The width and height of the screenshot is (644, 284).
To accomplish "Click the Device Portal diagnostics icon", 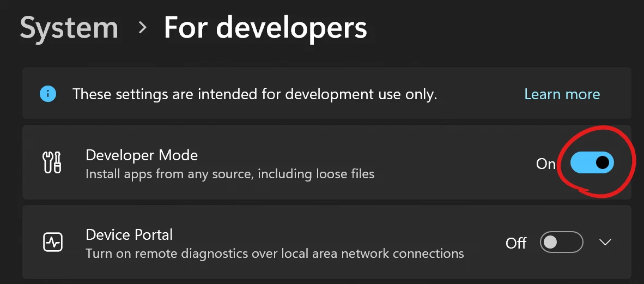I will pos(53,242).
